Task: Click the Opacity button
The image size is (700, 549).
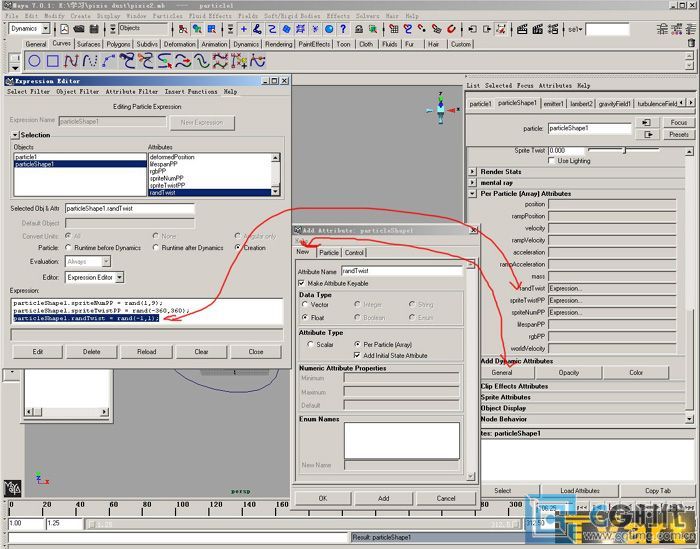Action: (569, 373)
